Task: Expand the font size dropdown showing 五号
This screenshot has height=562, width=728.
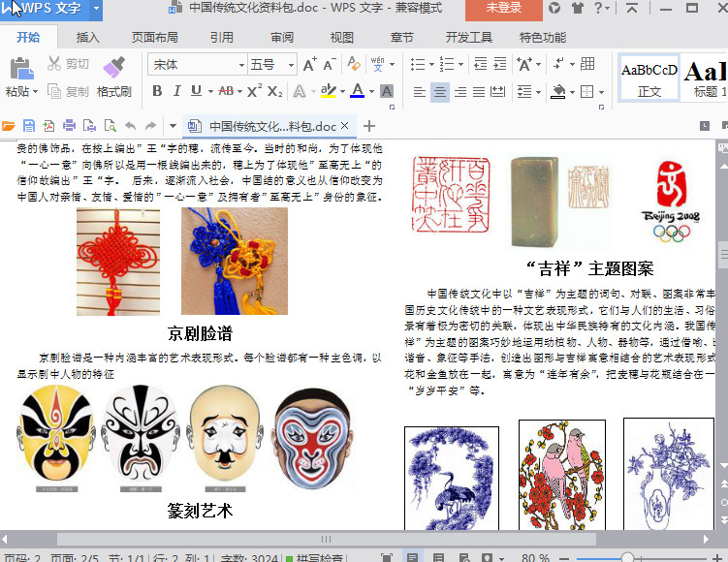Action: (x=290, y=65)
